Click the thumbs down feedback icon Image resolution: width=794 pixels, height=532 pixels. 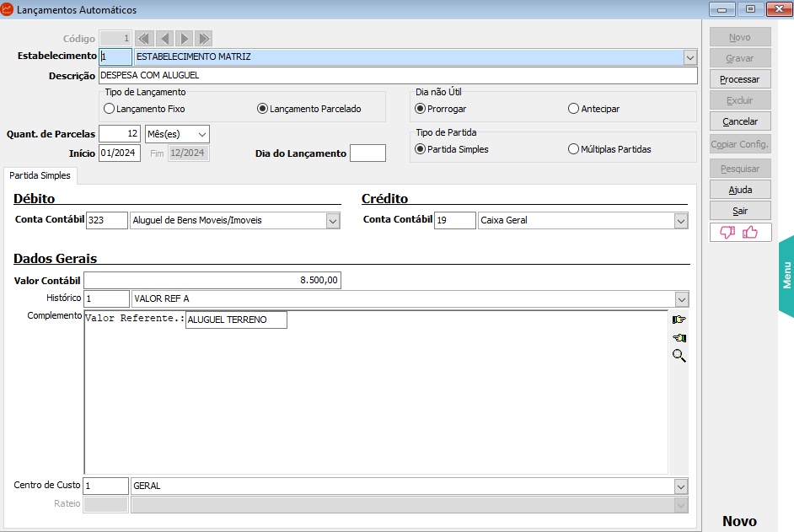pyautogui.click(x=727, y=233)
